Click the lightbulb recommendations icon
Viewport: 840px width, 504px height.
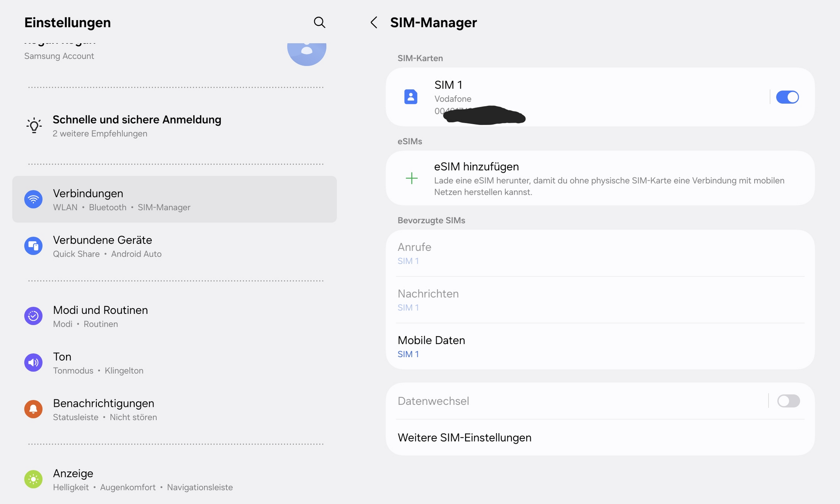tap(34, 126)
